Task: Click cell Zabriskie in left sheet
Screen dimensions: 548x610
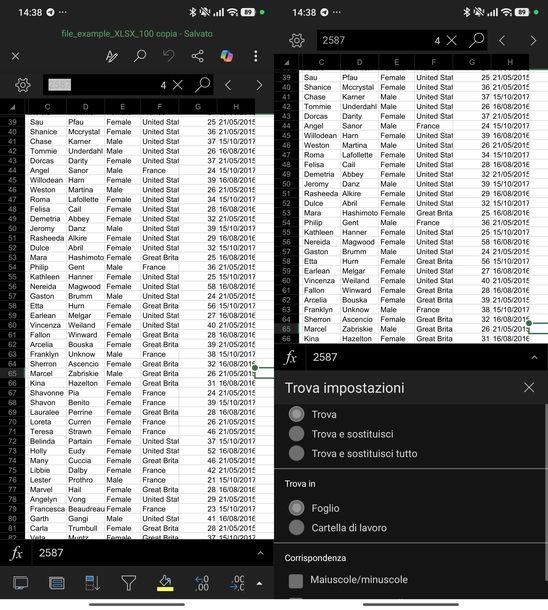Action: [86, 373]
